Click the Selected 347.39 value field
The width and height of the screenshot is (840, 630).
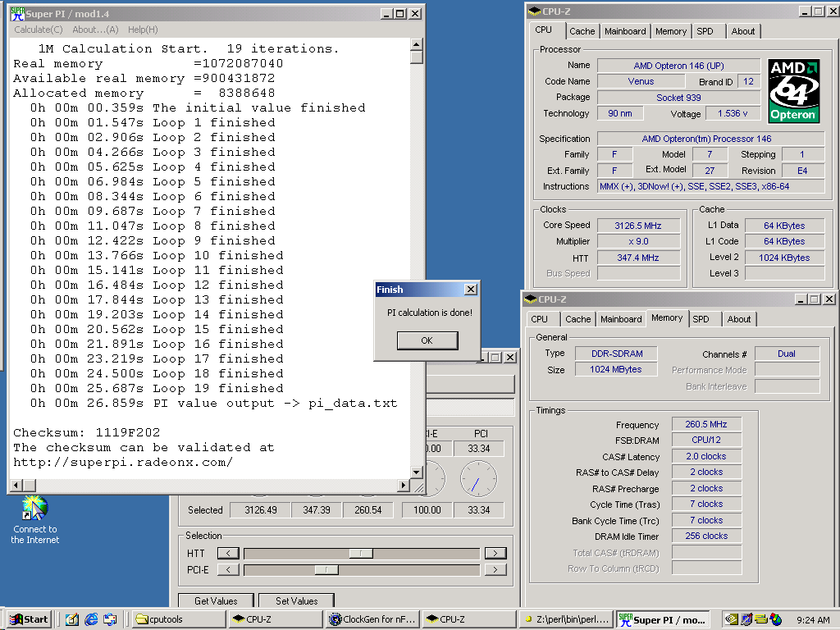(316, 510)
